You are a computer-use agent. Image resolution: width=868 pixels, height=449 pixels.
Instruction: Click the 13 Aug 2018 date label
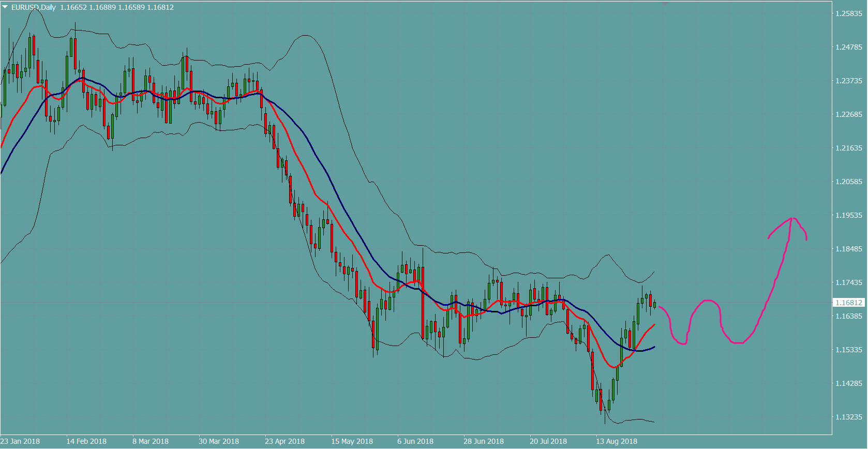[617, 441]
